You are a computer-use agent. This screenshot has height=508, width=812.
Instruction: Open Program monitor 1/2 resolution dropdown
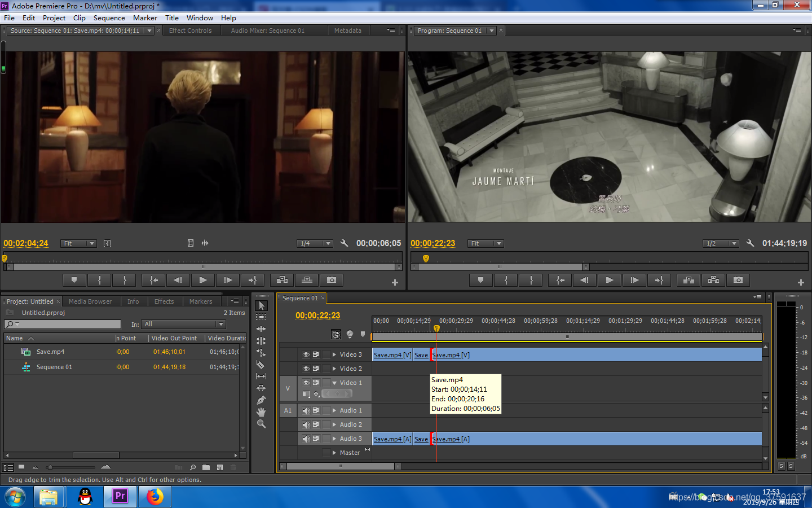[721, 243]
